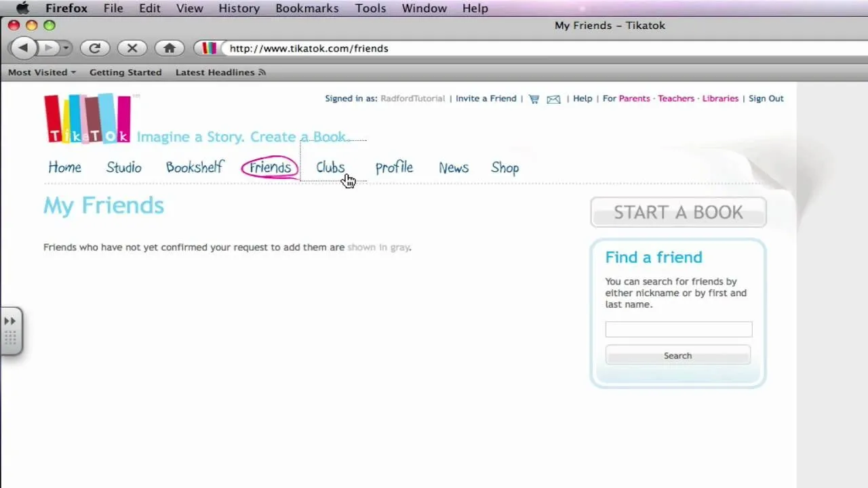This screenshot has height=488, width=868.
Task: Click the My Friends page heading
Action: coord(104,205)
